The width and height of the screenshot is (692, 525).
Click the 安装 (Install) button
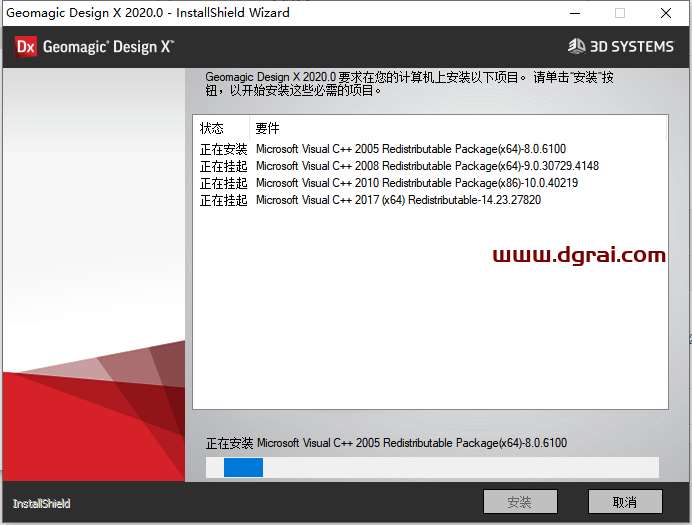[x=520, y=502]
